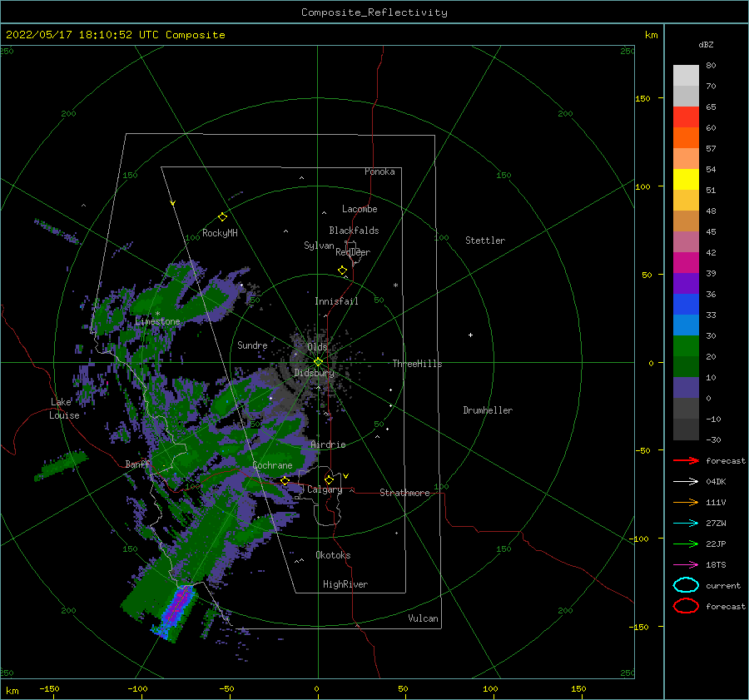This screenshot has width=749, height=700.
Task: Pick the cyan 27ZW arrow icon
Action: (x=686, y=524)
